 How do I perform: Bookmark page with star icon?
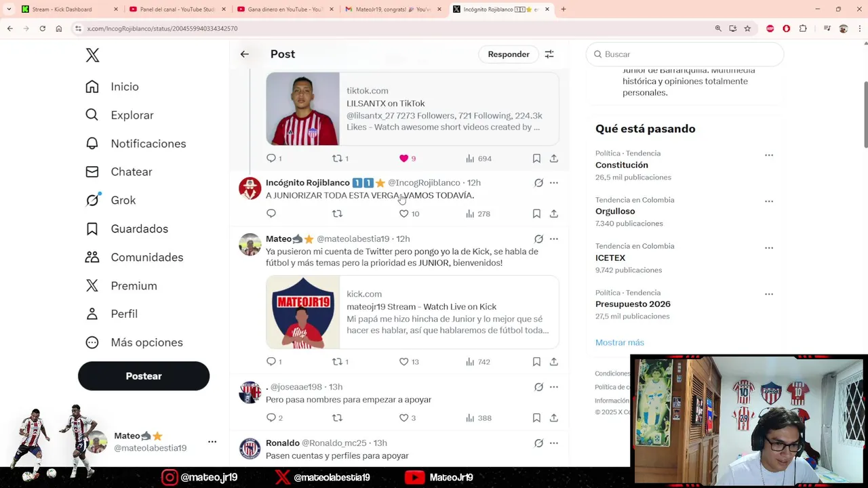747,28
